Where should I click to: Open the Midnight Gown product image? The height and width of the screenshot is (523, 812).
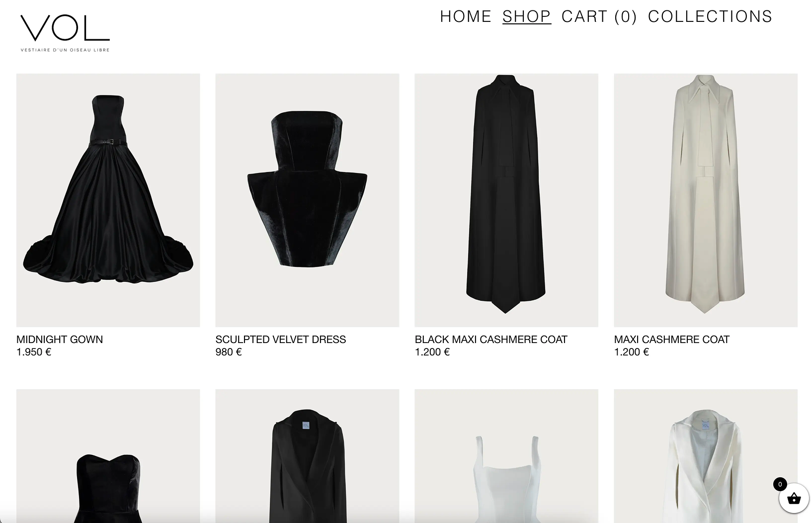pyautogui.click(x=108, y=200)
